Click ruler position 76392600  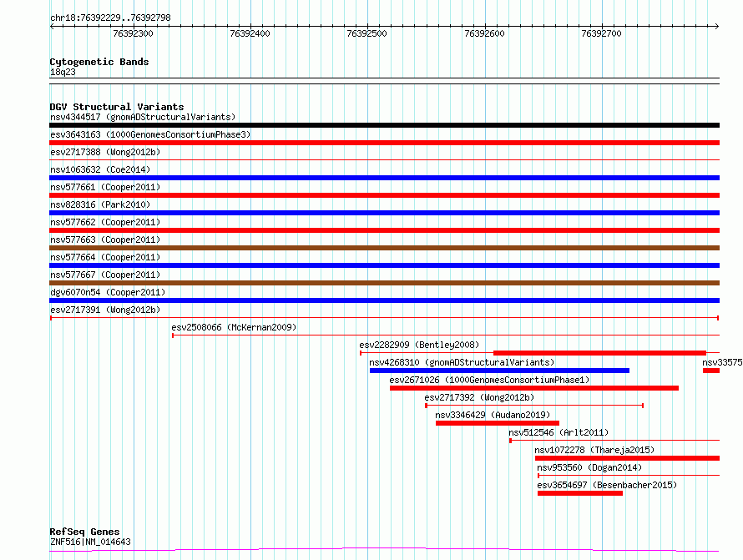tap(484, 33)
